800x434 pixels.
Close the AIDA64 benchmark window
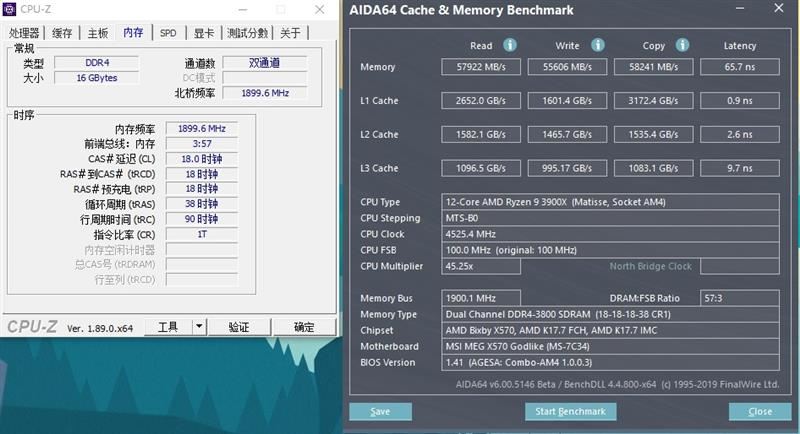tap(779, 8)
